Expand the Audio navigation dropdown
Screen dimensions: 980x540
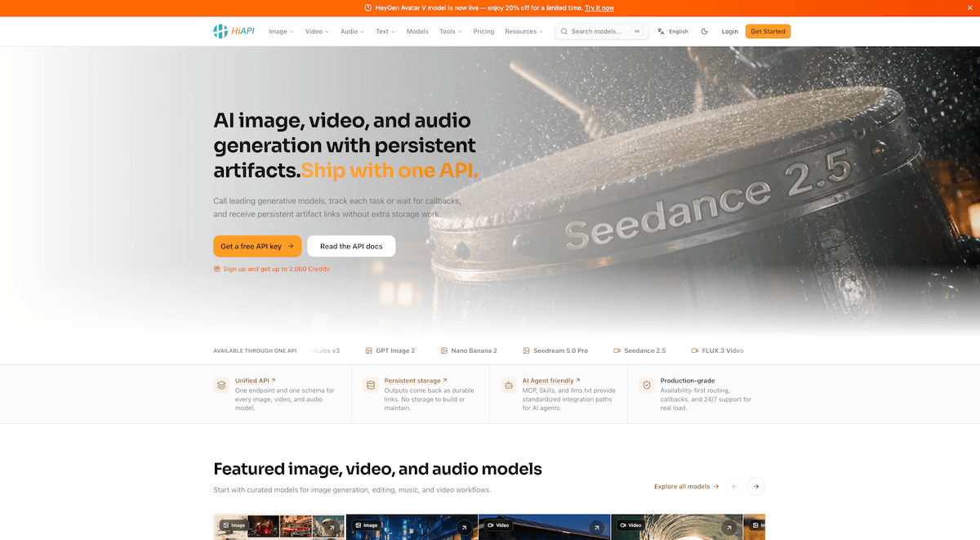point(352,31)
